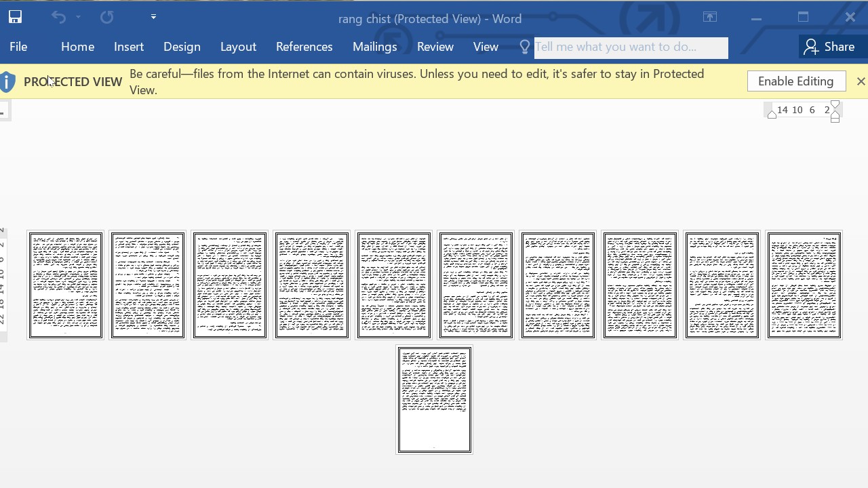Screen dimensions: 868x488
Task: Switch to the References tab
Action: point(304,47)
